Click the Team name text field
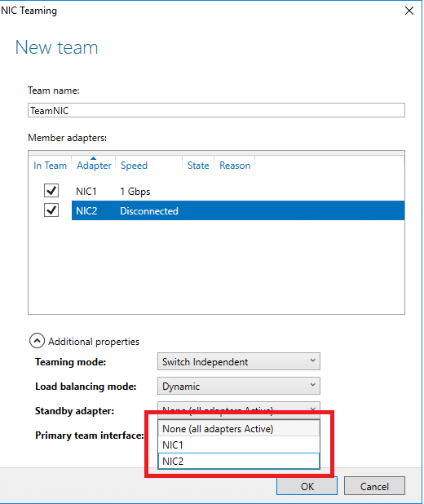 point(216,110)
